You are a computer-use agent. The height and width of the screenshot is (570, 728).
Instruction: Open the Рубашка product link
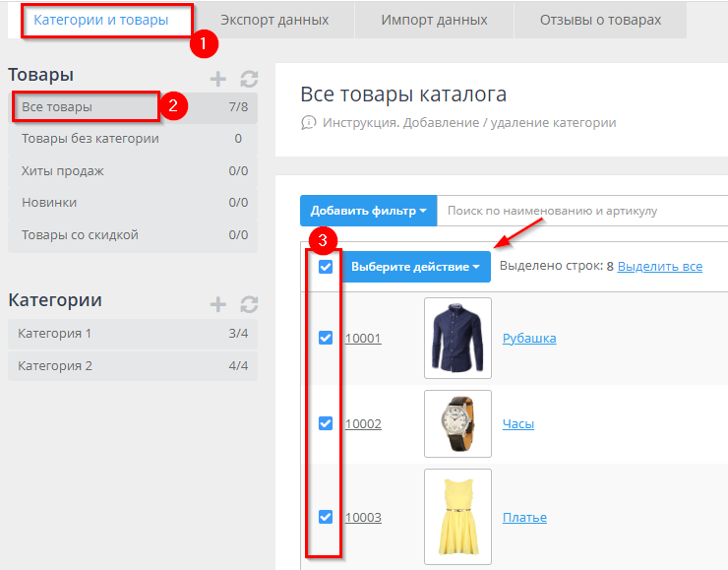tap(529, 339)
